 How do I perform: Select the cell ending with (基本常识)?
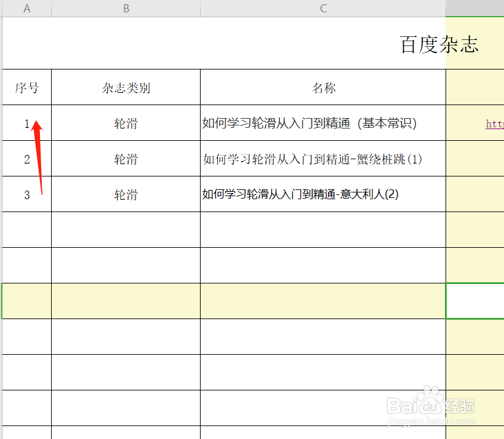(323, 123)
